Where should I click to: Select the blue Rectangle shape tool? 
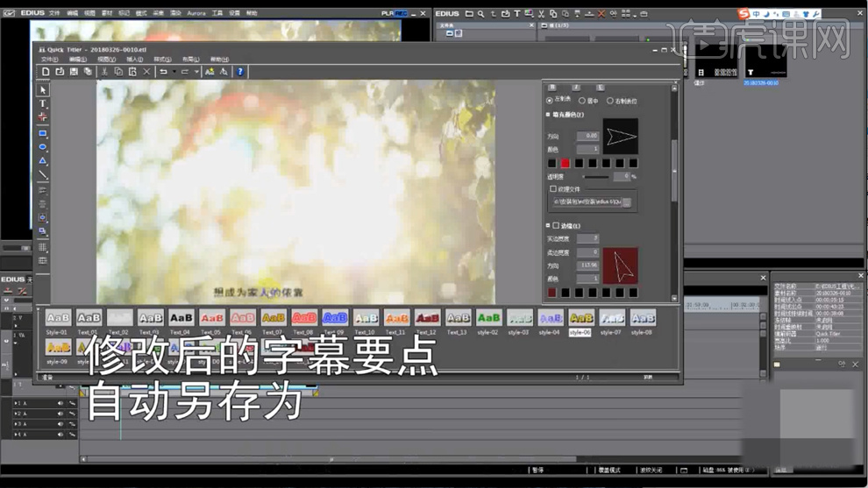(x=43, y=133)
